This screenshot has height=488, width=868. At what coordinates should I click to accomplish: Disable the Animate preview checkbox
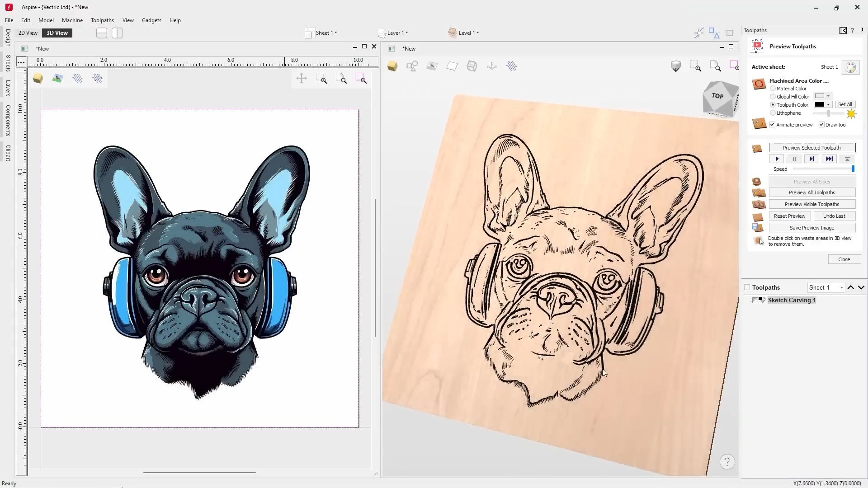click(772, 125)
